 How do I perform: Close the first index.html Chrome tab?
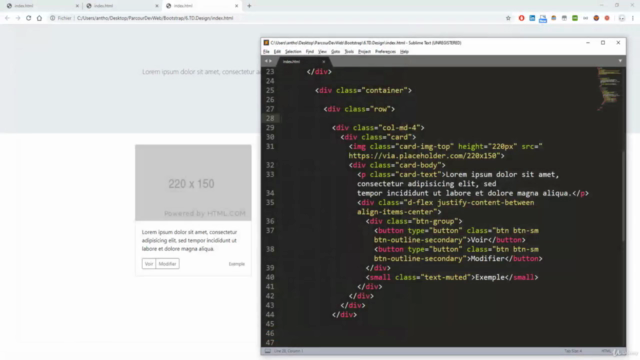click(77, 6)
